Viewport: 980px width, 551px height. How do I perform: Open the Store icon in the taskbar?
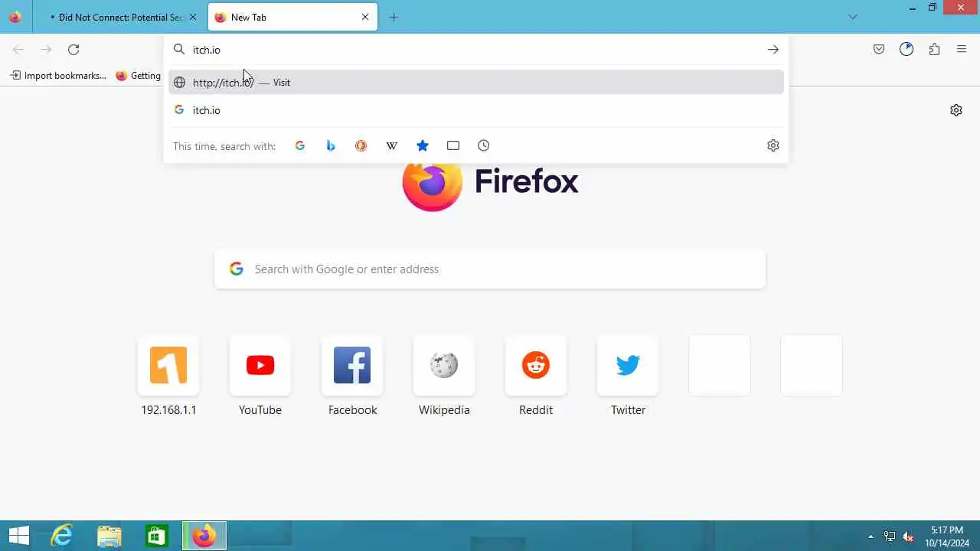[157, 536]
